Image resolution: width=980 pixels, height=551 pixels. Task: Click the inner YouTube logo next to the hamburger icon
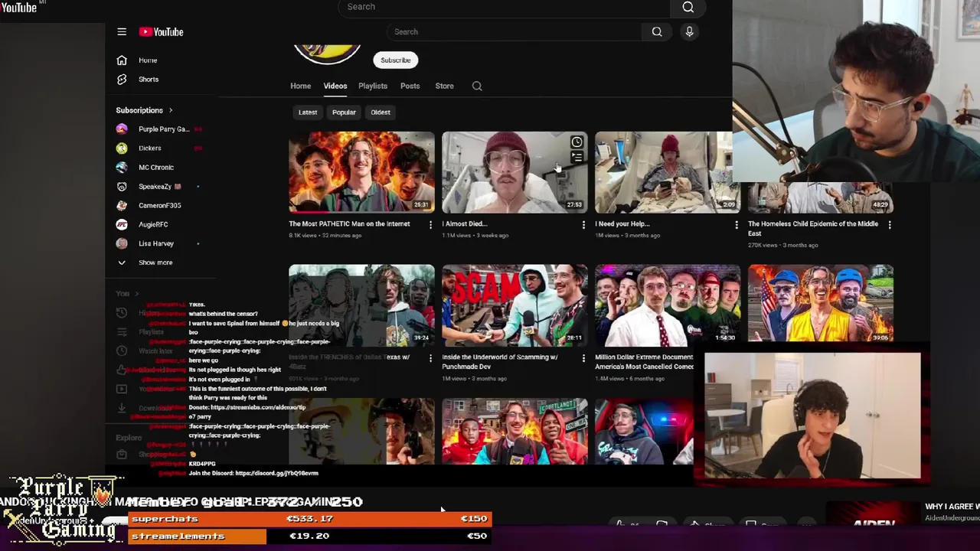click(x=162, y=32)
